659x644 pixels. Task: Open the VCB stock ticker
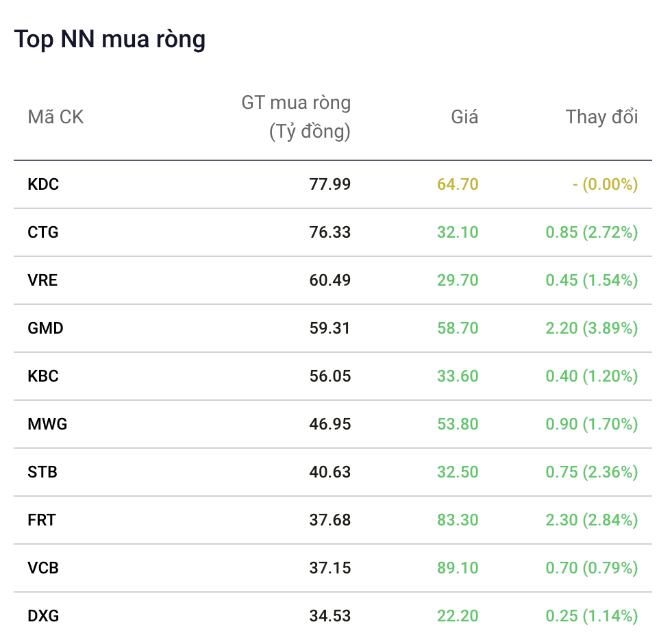pyautogui.click(x=43, y=568)
